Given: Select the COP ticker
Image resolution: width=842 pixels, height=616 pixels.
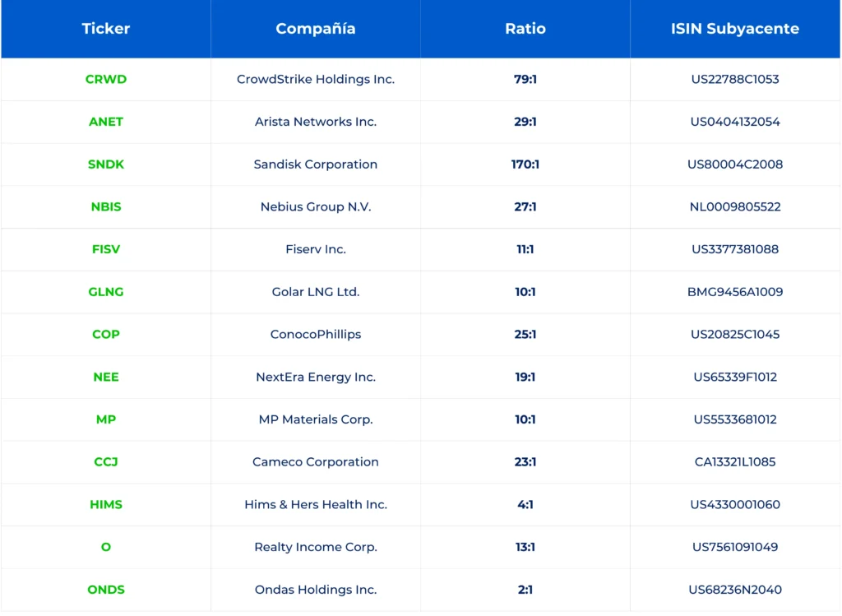Looking at the screenshot, I should [x=106, y=334].
